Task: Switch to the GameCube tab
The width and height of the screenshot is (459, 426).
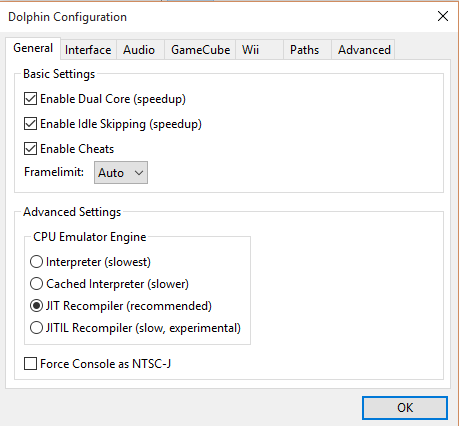Action: (200, 50)
